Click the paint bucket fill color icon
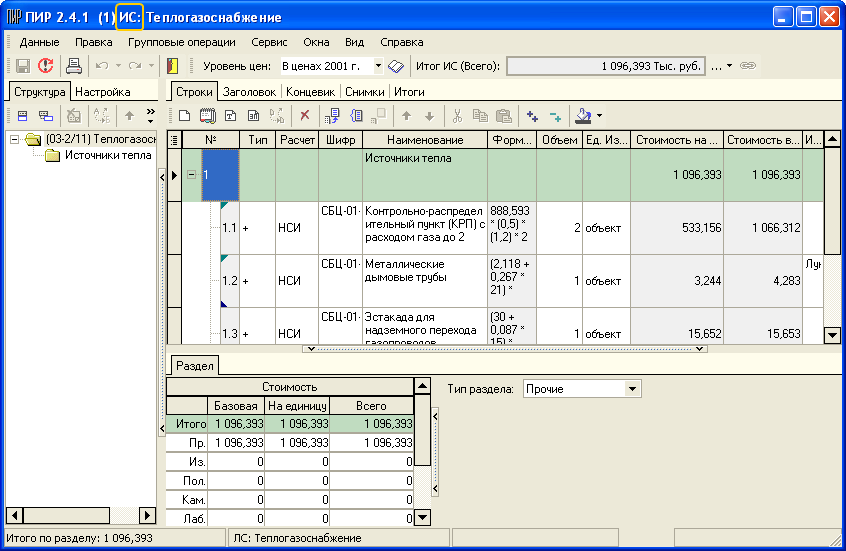 coord(583,116)
